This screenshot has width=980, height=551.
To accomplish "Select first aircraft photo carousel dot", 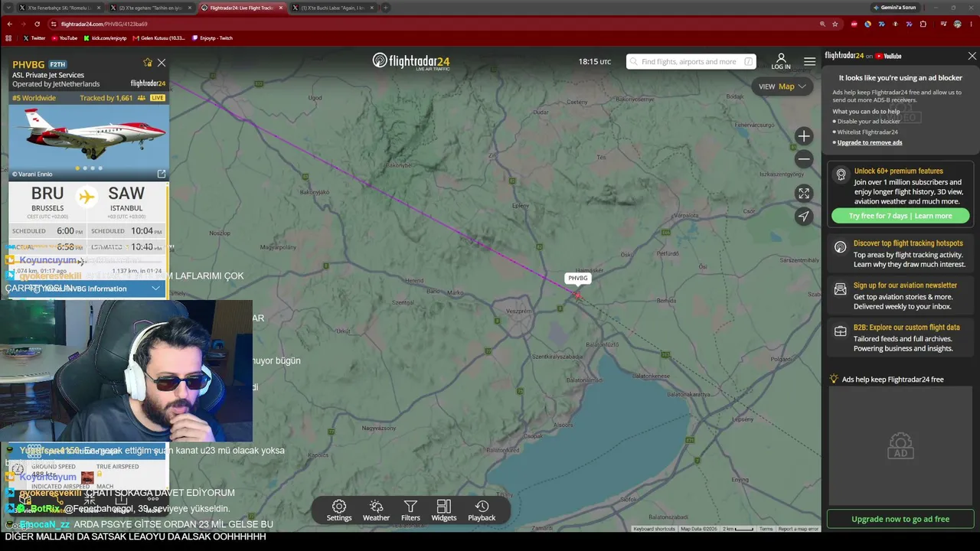I will [77, 168].
